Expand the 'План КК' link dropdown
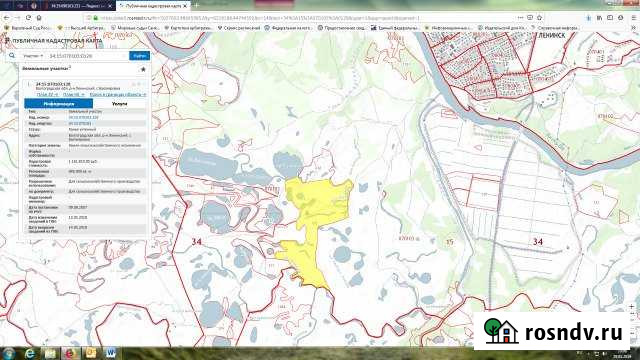Image resolution: width=640 pixels, height=360 pixels. click(x=74, y=94)
